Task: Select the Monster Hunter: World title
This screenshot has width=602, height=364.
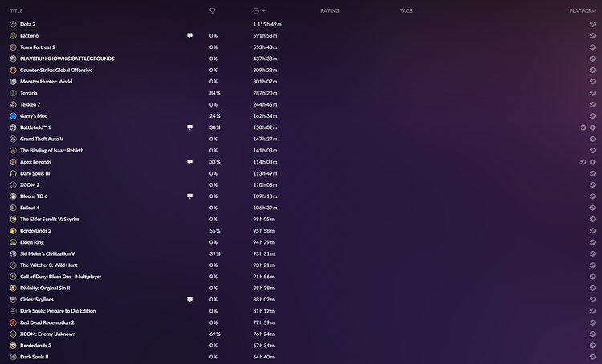Action: point(46,81)
